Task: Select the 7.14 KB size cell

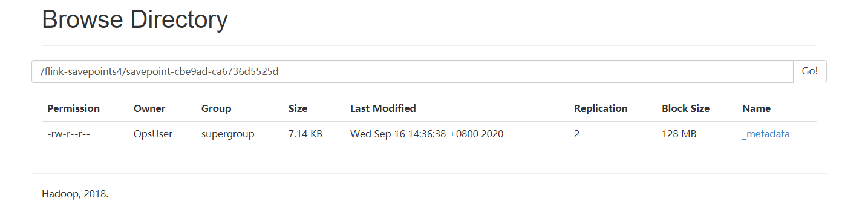Action: tap(305, 134)
